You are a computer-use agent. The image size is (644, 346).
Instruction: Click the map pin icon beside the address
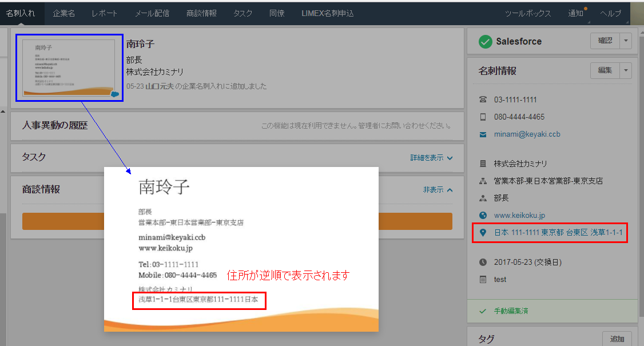pos(483,233)
